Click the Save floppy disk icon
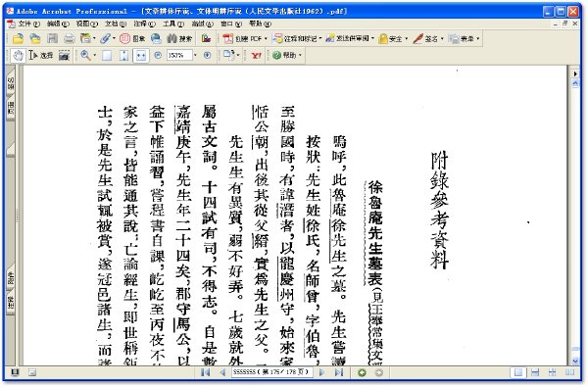The width and height of the screenshot is (588, 387). coord(52,38)
